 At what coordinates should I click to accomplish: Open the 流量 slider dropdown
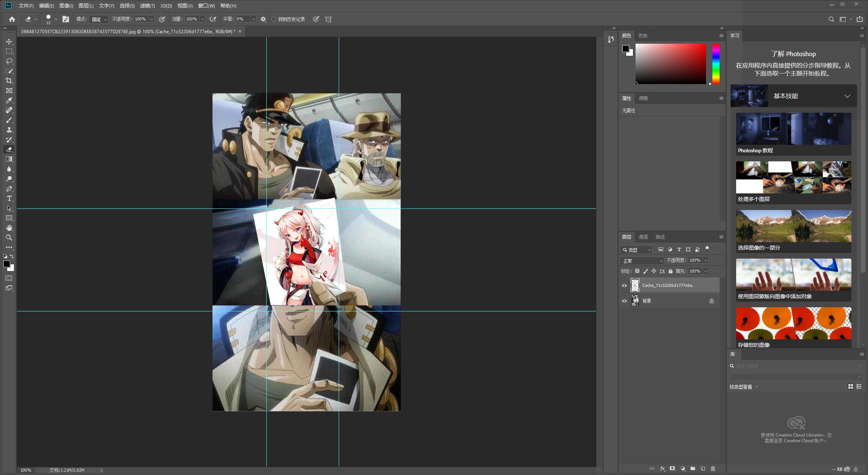(202, 19)
